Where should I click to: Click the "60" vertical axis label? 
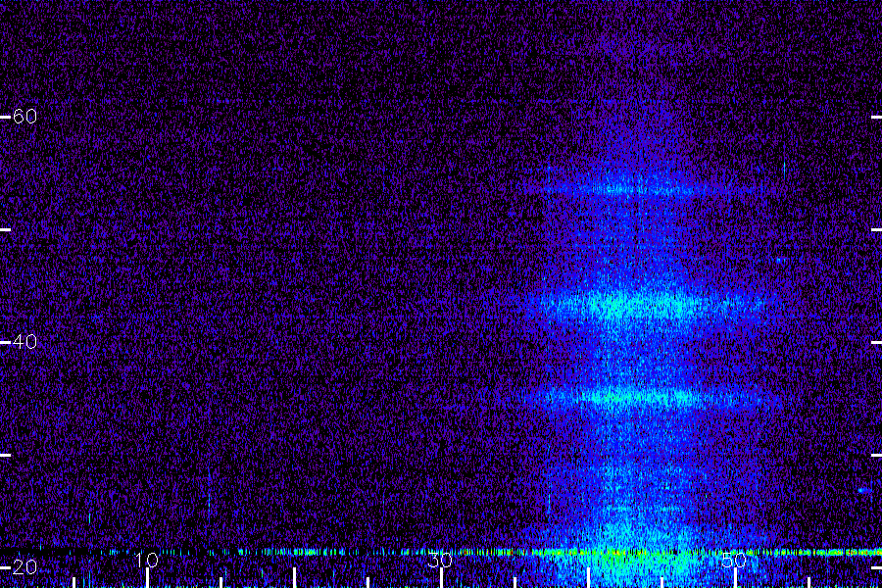24,117
